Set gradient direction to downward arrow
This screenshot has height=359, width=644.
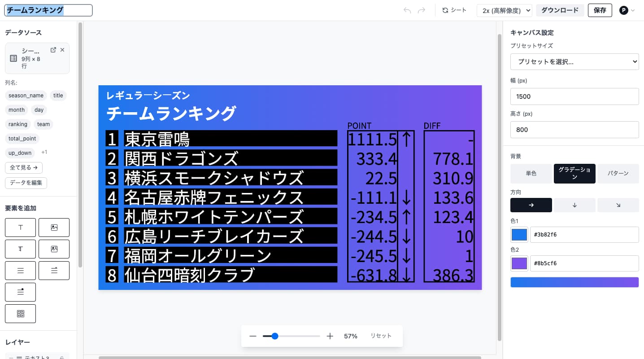pyautogui.click(x=574, y=205)
